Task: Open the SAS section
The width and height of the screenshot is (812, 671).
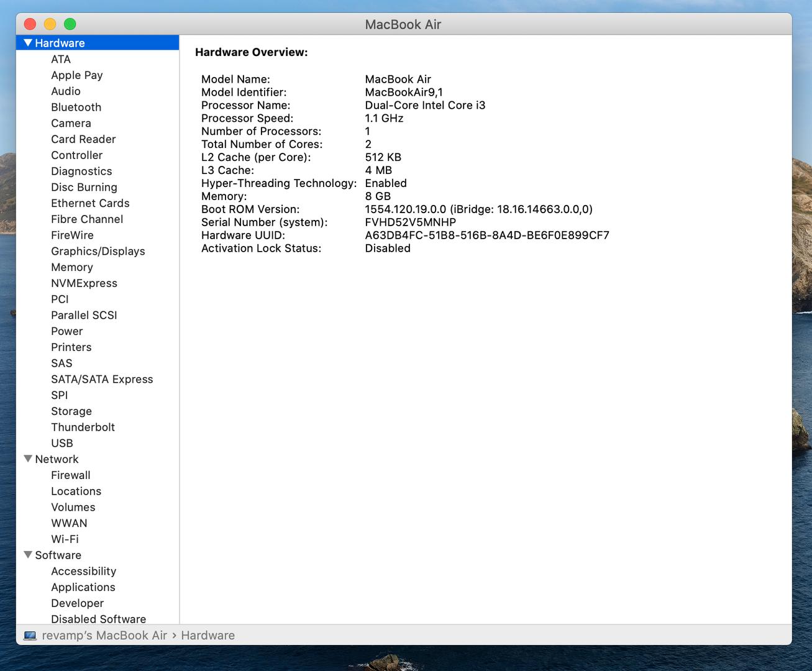Action: pos(62,363)
